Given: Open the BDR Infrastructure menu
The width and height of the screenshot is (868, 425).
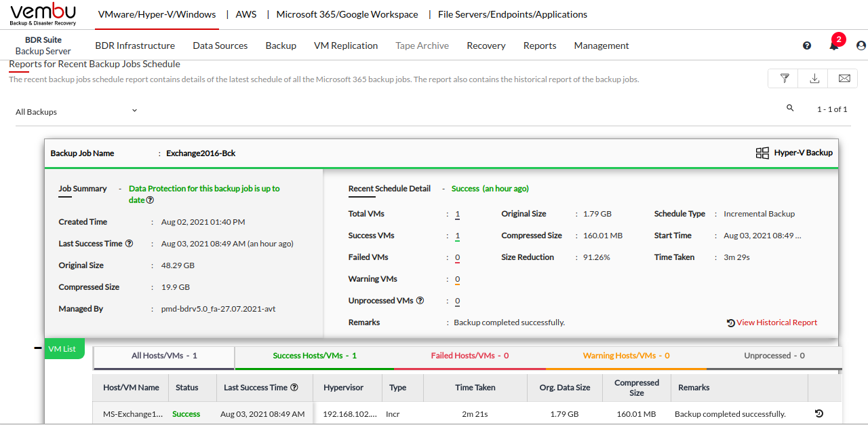Looking at the screenshot, I should coord(135,45).
